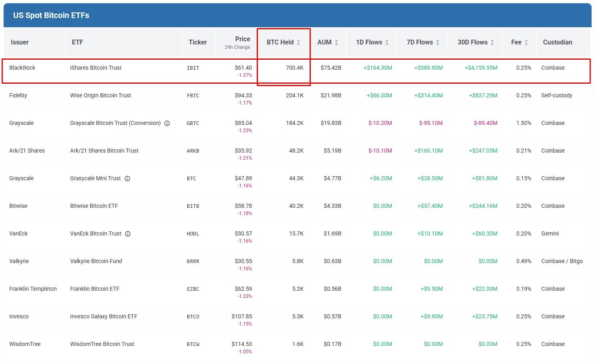
Task: Click the BTCW ticker
Action: pyautogui.click(x=193, y=344)
